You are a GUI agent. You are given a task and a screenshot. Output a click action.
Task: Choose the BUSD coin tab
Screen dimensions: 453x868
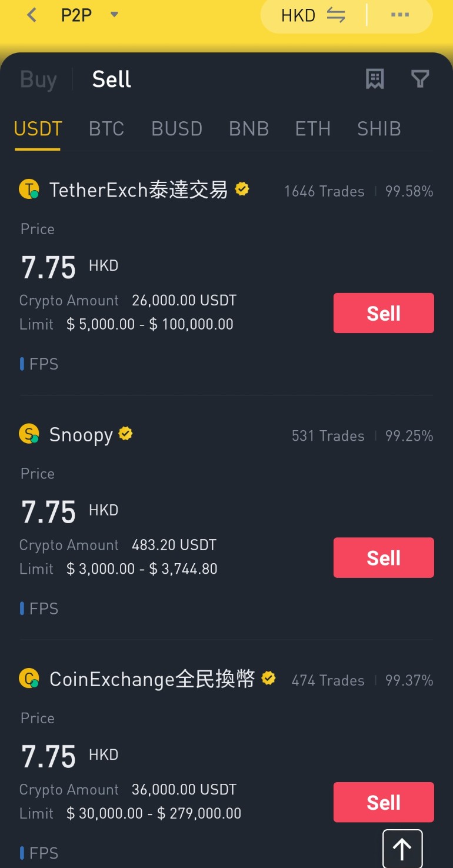click(176, 129)
